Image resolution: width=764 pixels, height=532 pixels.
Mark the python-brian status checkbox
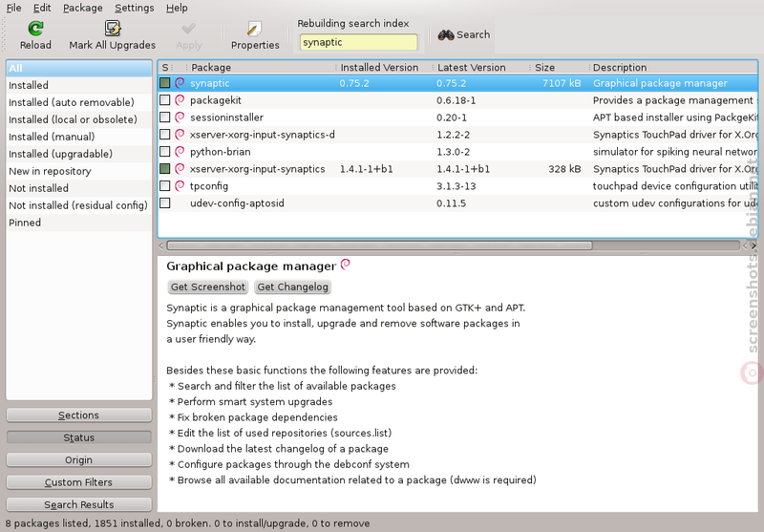[x=165, y=152]
